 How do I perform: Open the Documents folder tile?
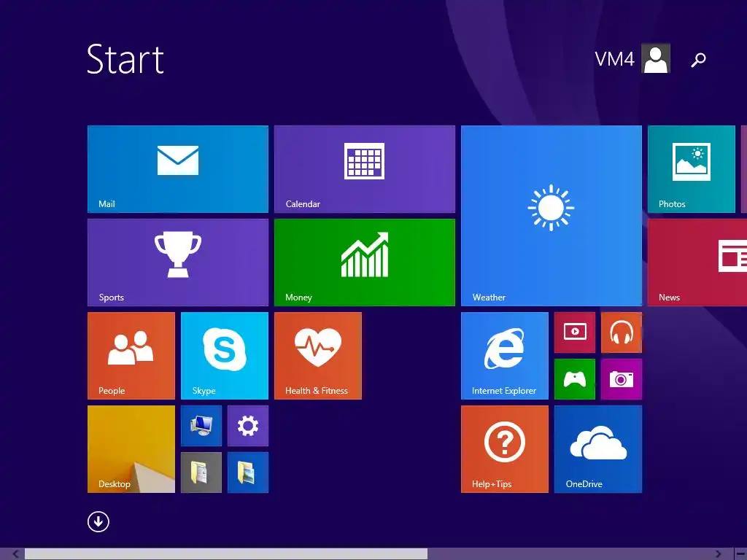pos(201,472)
